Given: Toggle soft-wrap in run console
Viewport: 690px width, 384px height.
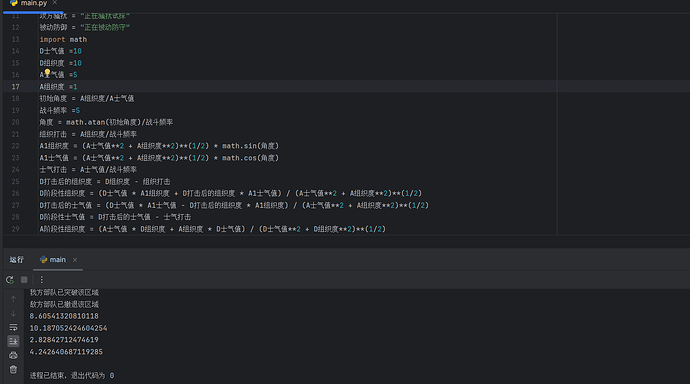Looking at the screenshot, I should point(13,327).
